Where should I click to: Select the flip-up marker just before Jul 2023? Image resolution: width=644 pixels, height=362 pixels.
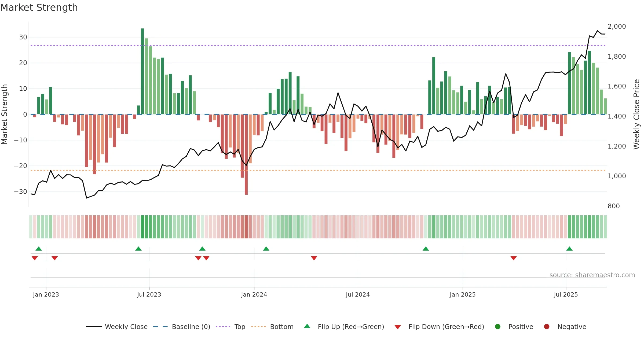(x=138, y=249)
